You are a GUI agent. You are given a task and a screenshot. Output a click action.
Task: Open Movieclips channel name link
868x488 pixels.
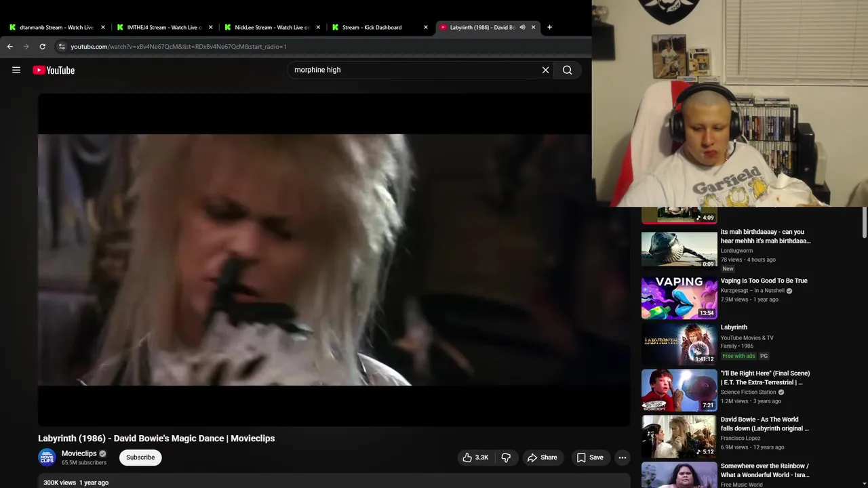[x=79, y=453]
